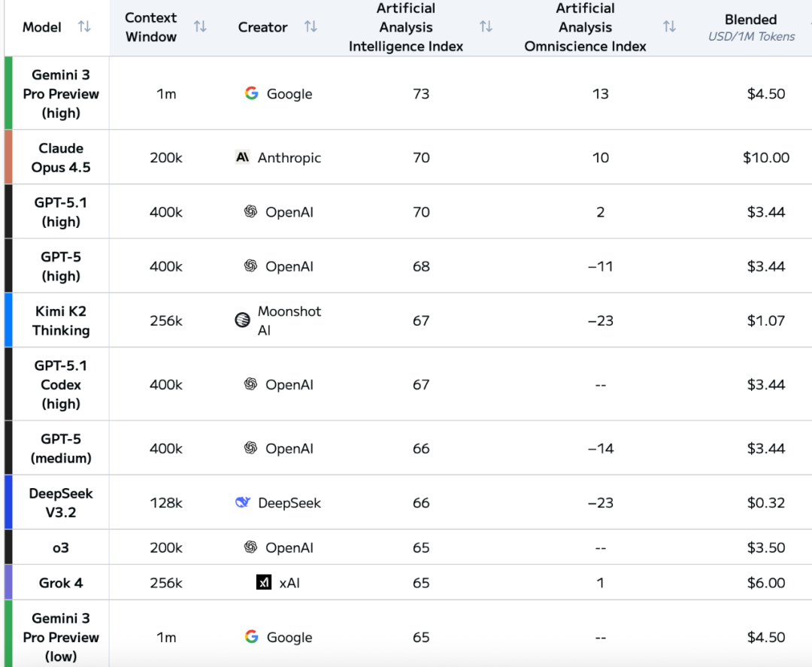812x667 pixels.
Task: Click the purple color bar beside Grok 4
Action: point(8,582)
